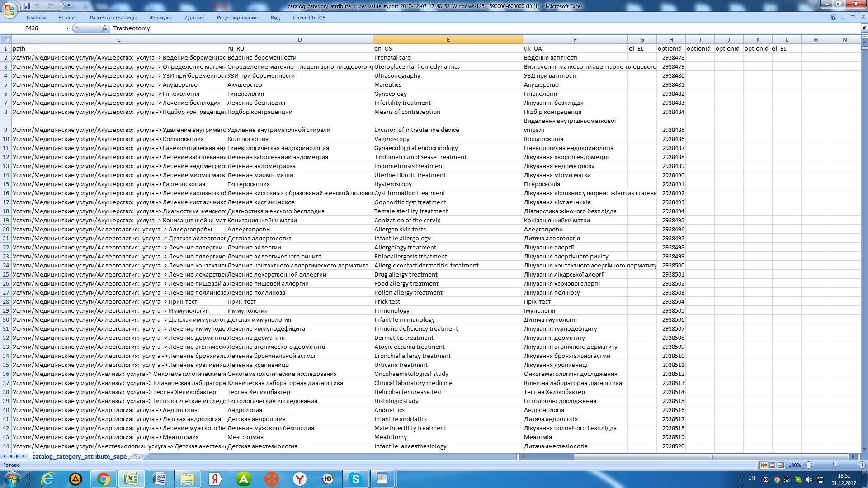Open the Office button menu
Viewport: 868px width, 488px height.
[x=9, y=9]
